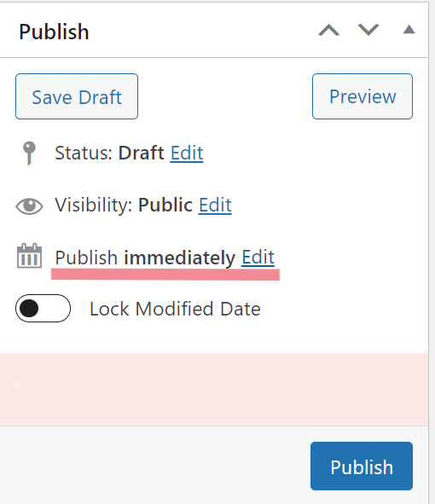Edit the visibility setting

pos(215,205)
